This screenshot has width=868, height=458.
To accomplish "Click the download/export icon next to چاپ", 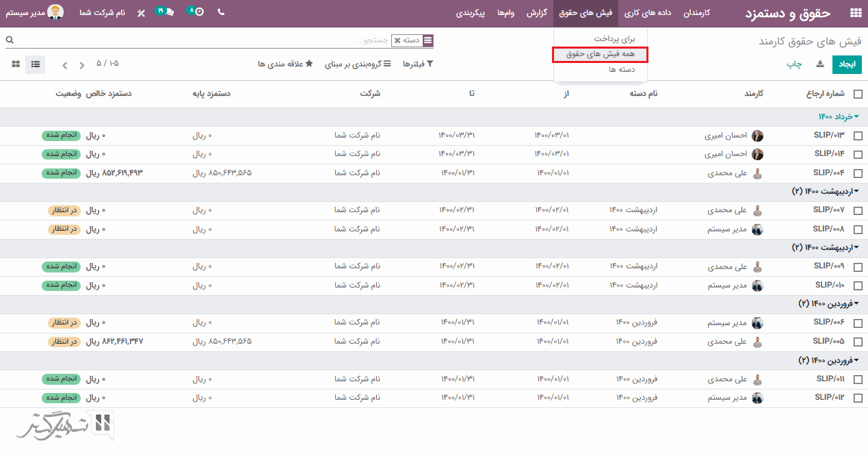I will [x=819, y=64].
